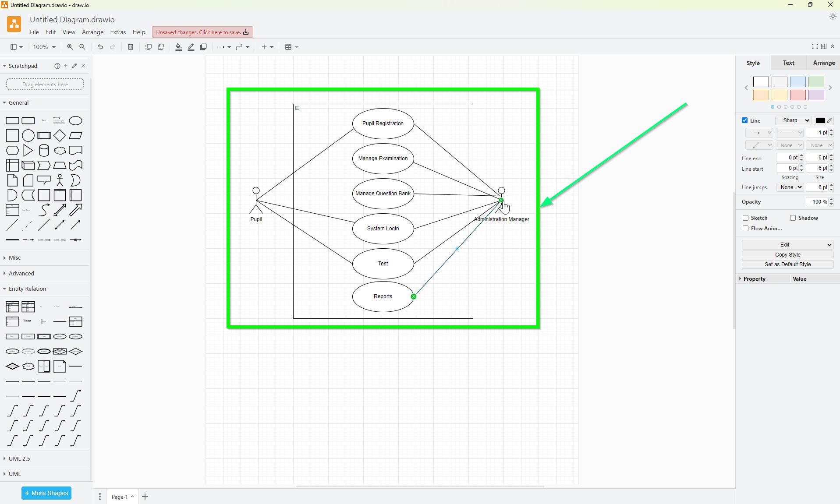The image size is (840, 504).
Task: Open the Extras menu
Action: pos(117,32)
